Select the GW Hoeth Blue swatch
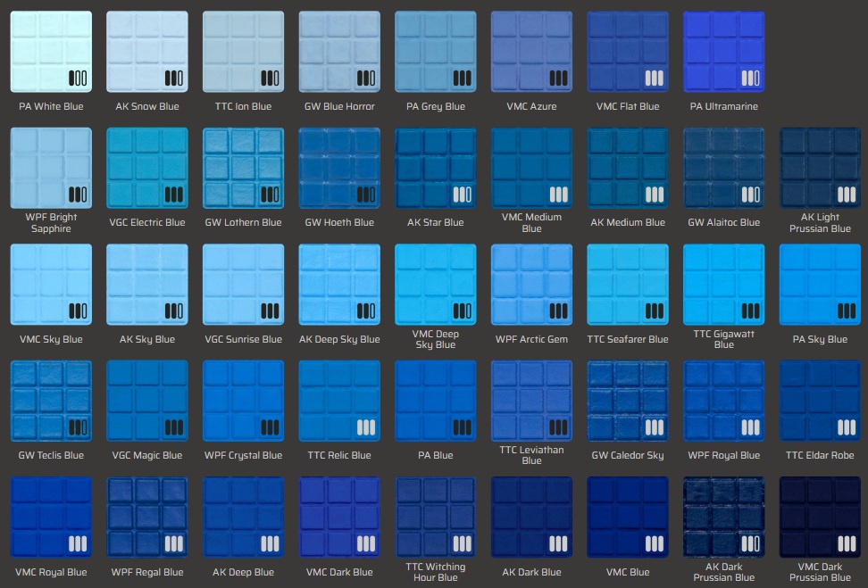The image size is (868, 588). coord(339,168)
